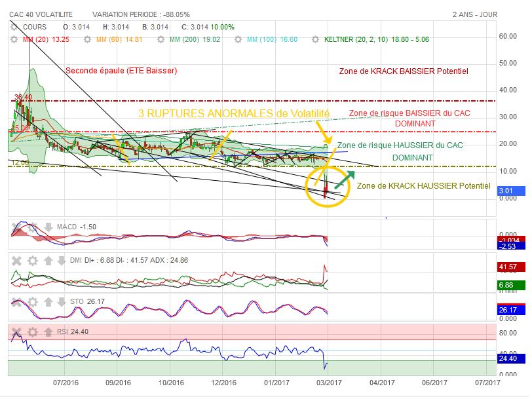Click the 3 RUPTURES ANORMALES de Volatilité annotation
This screenshot has width=532, height=397.
point(234,113)
